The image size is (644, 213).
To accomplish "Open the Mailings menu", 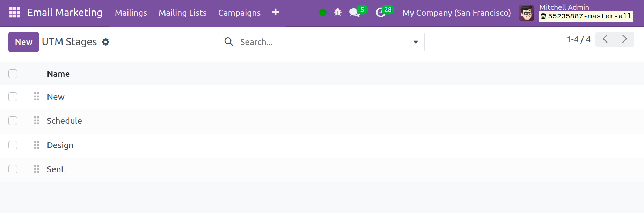I will click(x=131, y=13).
